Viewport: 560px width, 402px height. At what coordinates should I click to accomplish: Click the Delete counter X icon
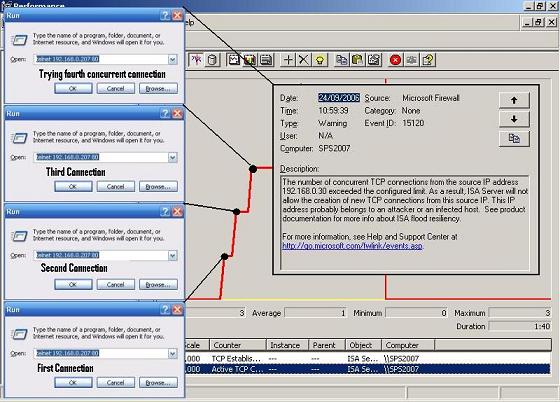(x=304, y=60)
